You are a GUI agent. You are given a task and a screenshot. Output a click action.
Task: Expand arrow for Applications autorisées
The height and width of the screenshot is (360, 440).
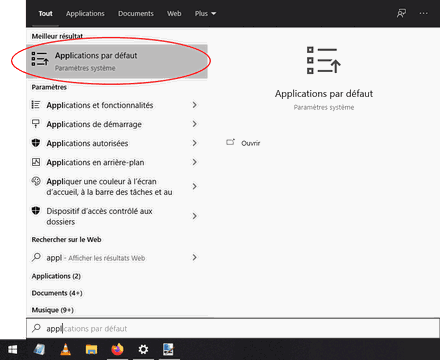pyautogui.click(x=195, y=143)
